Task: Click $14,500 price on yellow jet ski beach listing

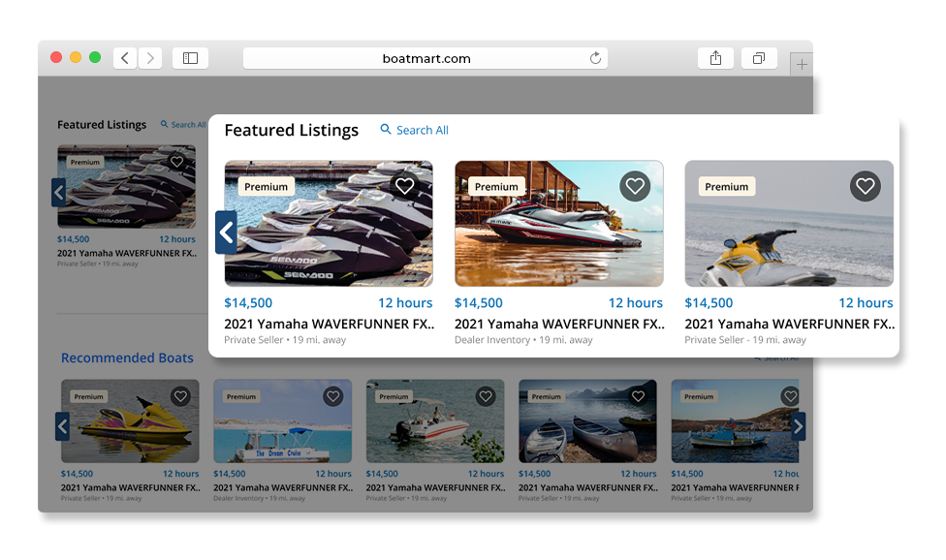Action: 709,302
